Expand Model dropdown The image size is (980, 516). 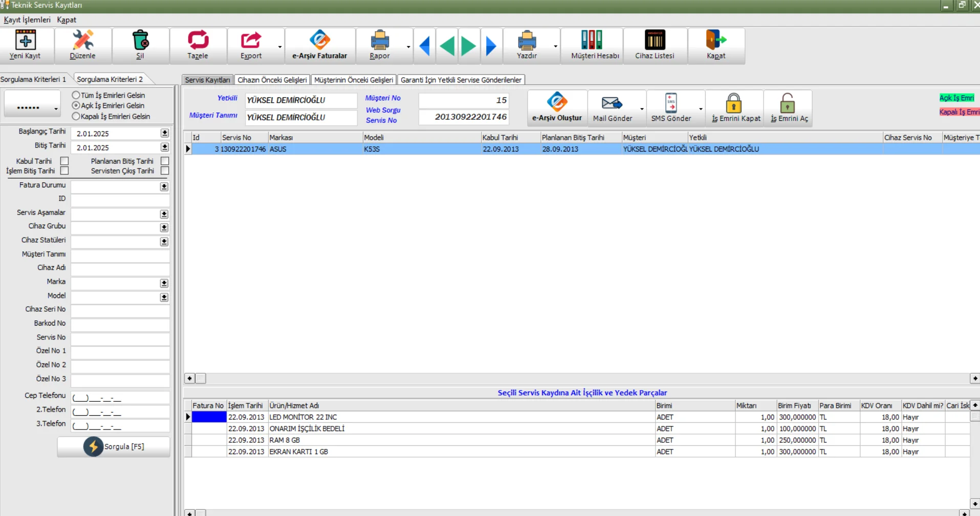tap(164, 297)
